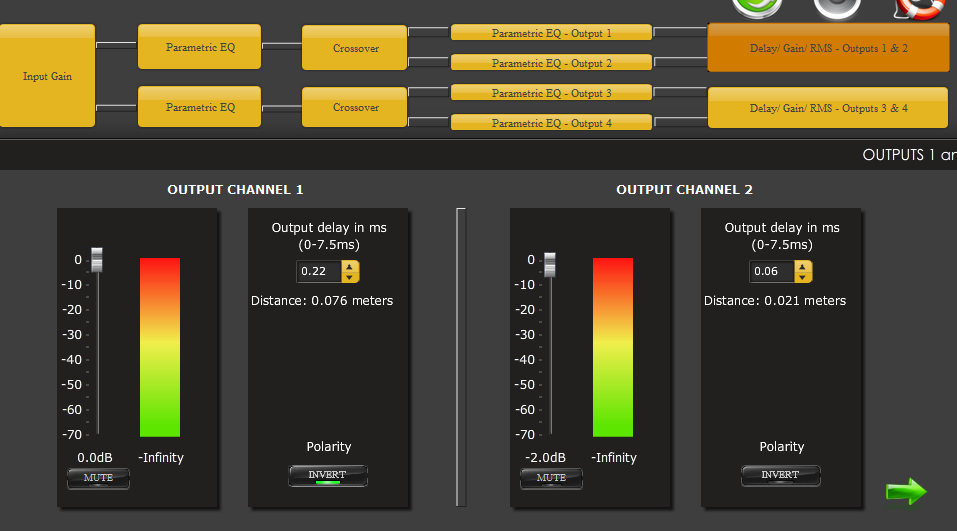
Task: Open the Input Gain block
Action: click(x=47, y=76)
